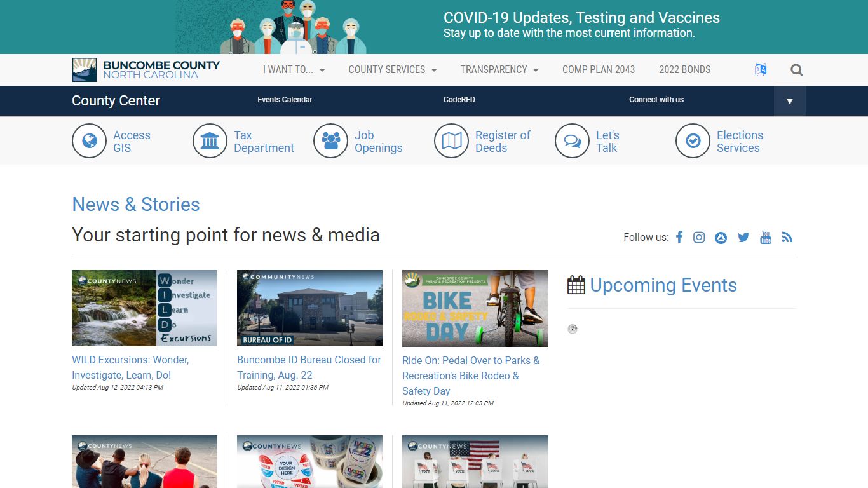Click the masked healthcare workers banner illustration
Screen dimensions: 868x488
[294, 27]
